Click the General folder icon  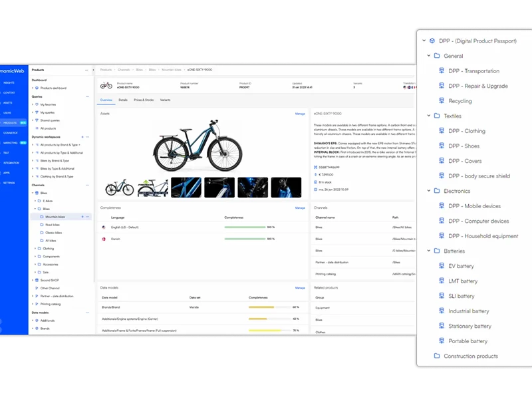437,56
